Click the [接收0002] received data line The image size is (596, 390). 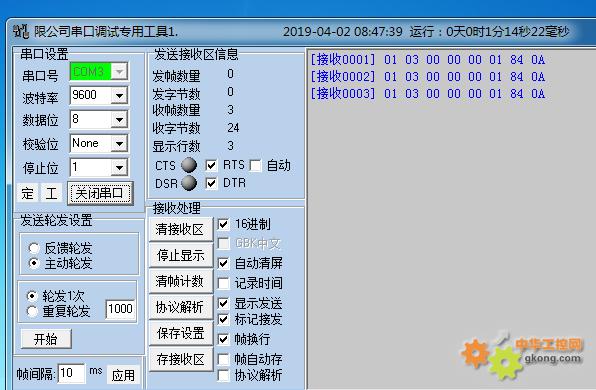click(x=428, y=77)
